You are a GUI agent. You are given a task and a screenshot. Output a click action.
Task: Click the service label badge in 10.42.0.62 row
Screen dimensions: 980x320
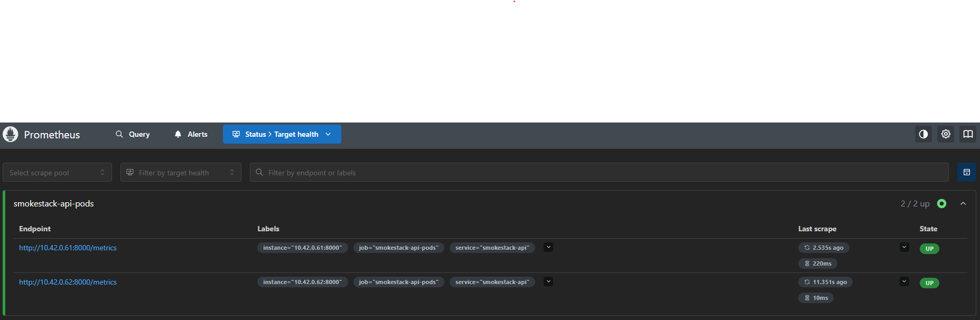[x=492, y=282]
